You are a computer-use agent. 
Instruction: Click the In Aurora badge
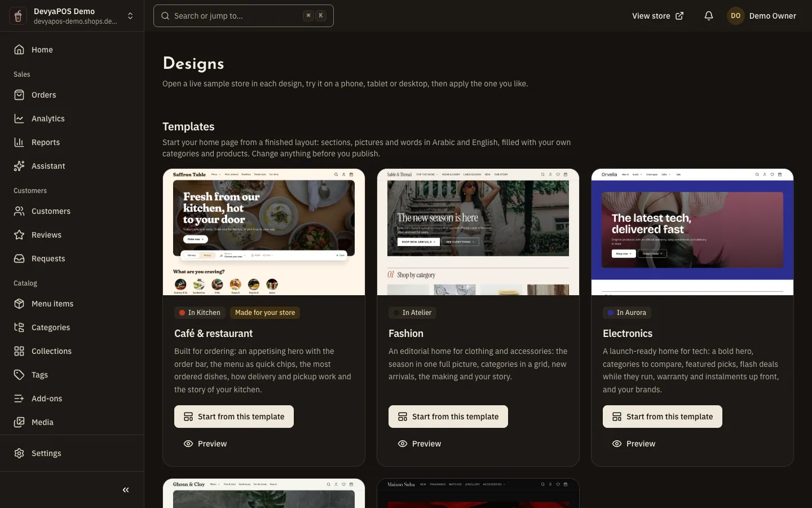tap(627, 313)
